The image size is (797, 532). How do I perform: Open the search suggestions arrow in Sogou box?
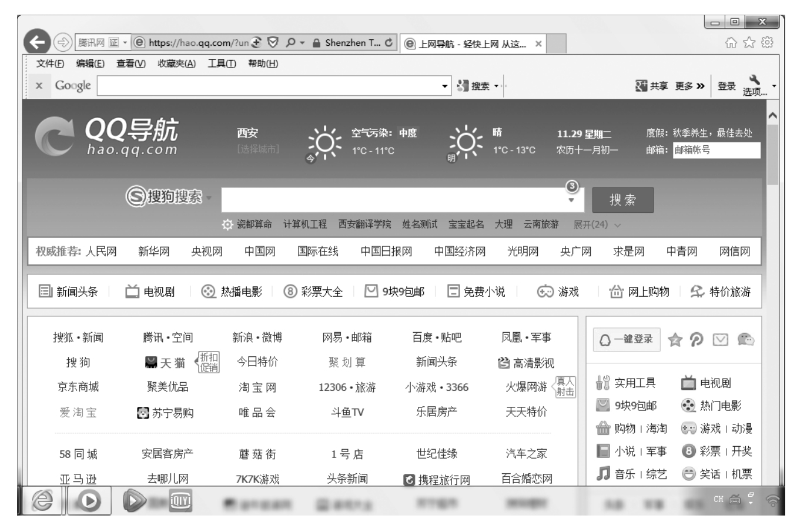[571, 200]
